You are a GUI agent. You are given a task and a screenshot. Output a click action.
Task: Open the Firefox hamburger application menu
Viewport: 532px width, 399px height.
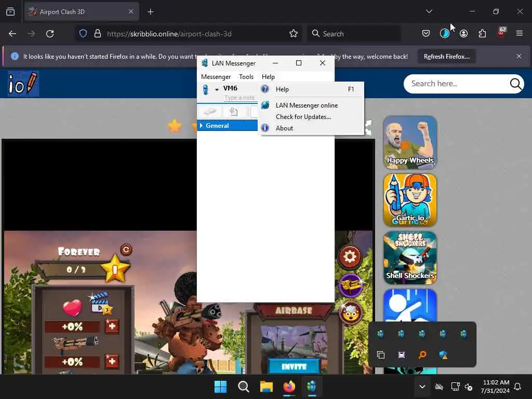pos(519,33)
